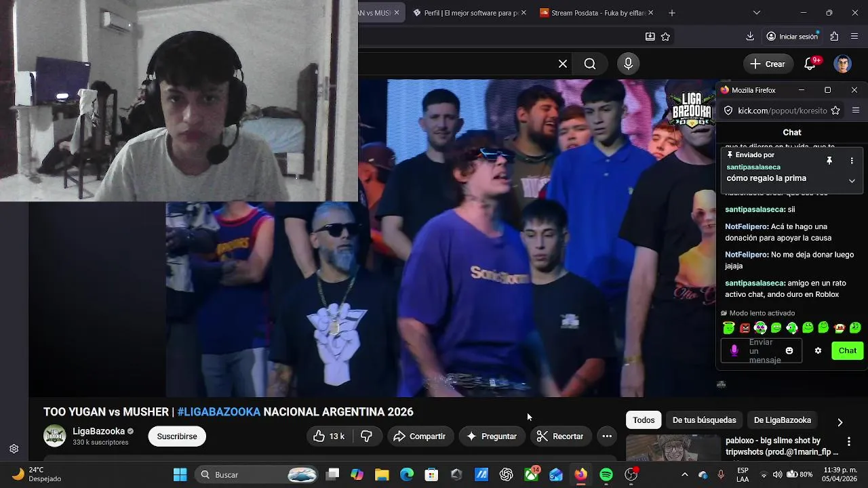Click the Crear button on YouTube
Screen dimensions: 868x488
768,64
